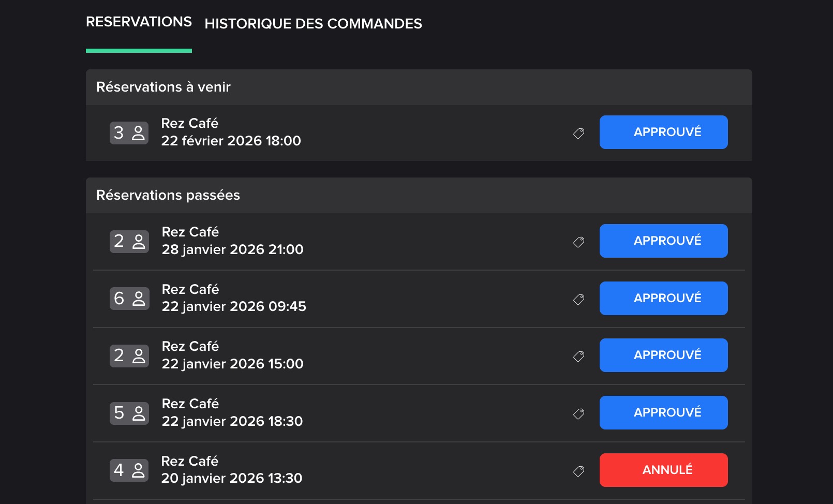Click the 3 guests badge on upcoming reservation

tap(129, 133)
